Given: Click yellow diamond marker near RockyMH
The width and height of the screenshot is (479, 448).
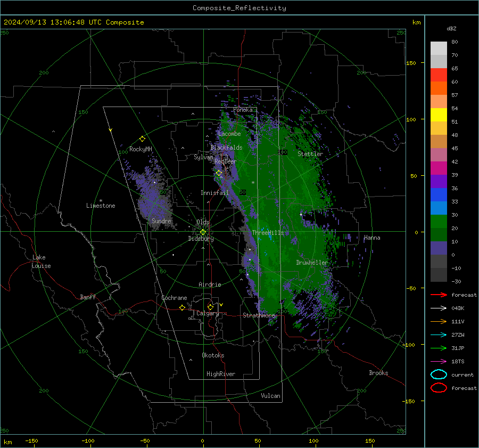Looking at the screenshot, I should [x=142, y=139].
